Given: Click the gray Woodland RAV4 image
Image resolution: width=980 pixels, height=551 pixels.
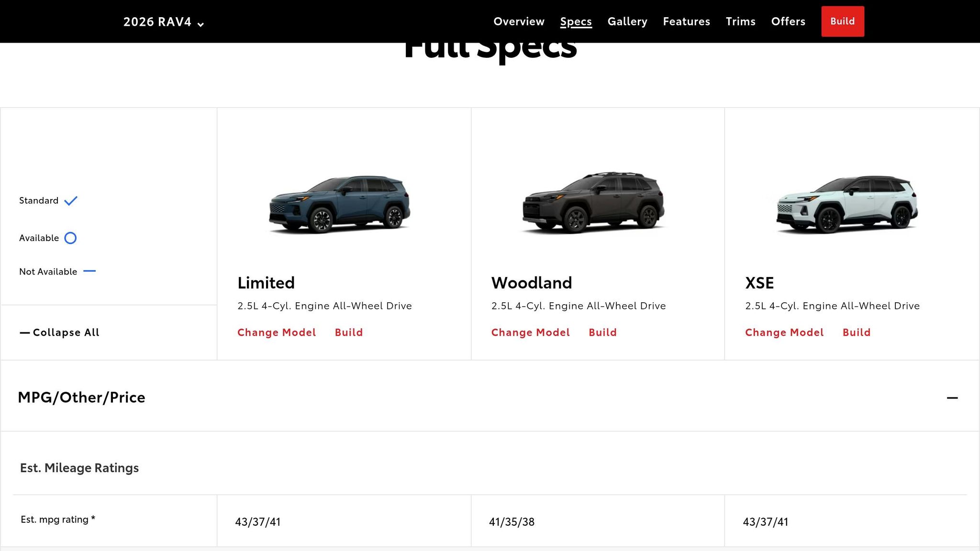Looking at the screenshot, I should click(593, 203).
